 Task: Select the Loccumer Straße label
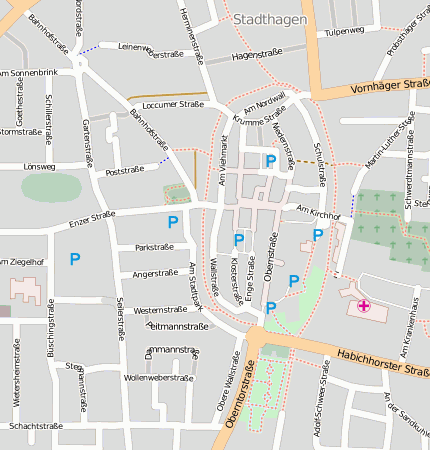pos(173,105)
